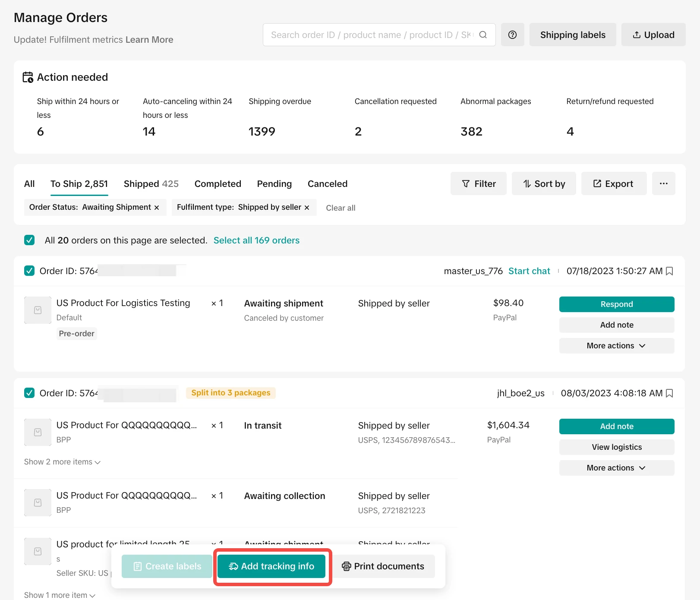Open the Sort by dropdown
Screen dimensions: 700x600
coord(544,184)
